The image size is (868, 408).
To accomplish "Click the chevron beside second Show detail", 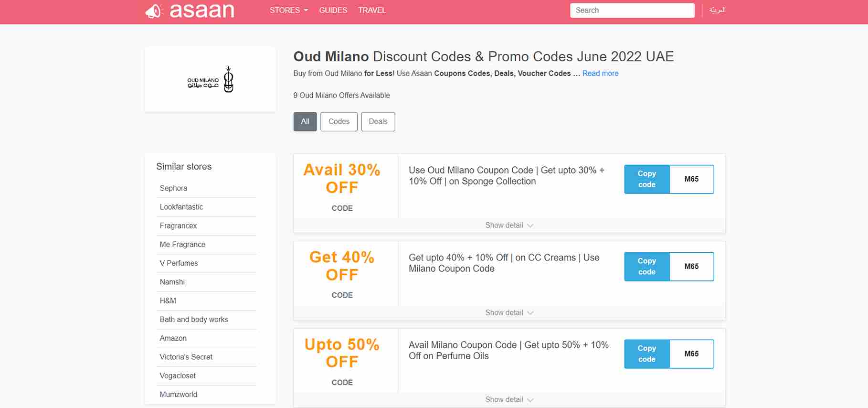I will pyautogui.click(x=530, y=312).
